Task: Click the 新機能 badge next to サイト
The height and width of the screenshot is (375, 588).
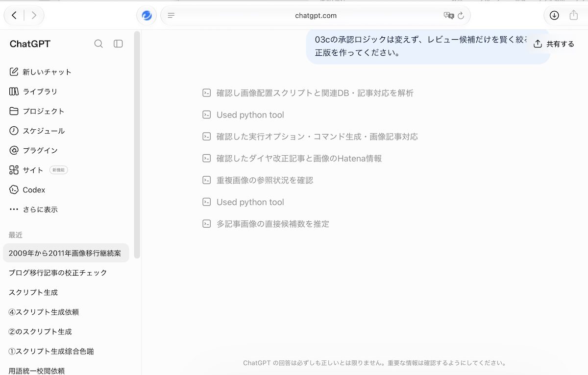Action: (58, 170)
